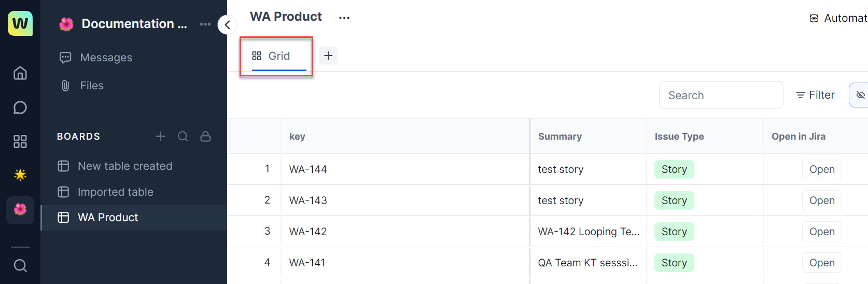Click the lock icon beside Boards
The width and height of the screenshot is (868, 284).
(x=206, y=136)
